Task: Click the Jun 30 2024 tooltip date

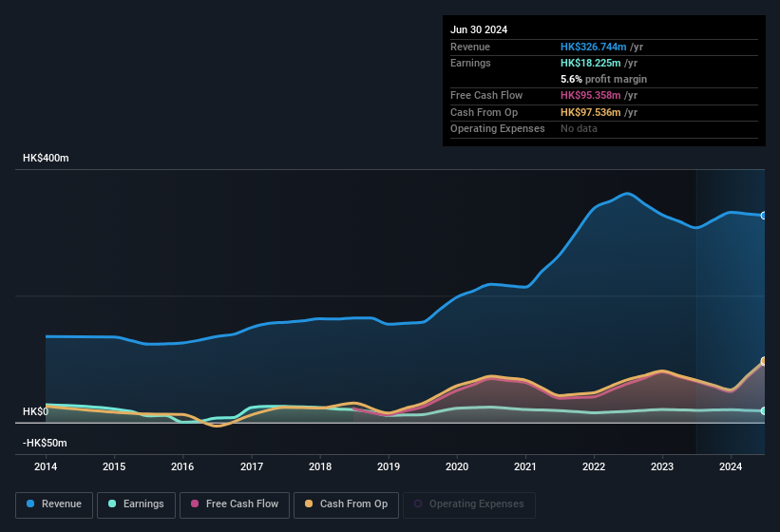Action: point(479,29)
